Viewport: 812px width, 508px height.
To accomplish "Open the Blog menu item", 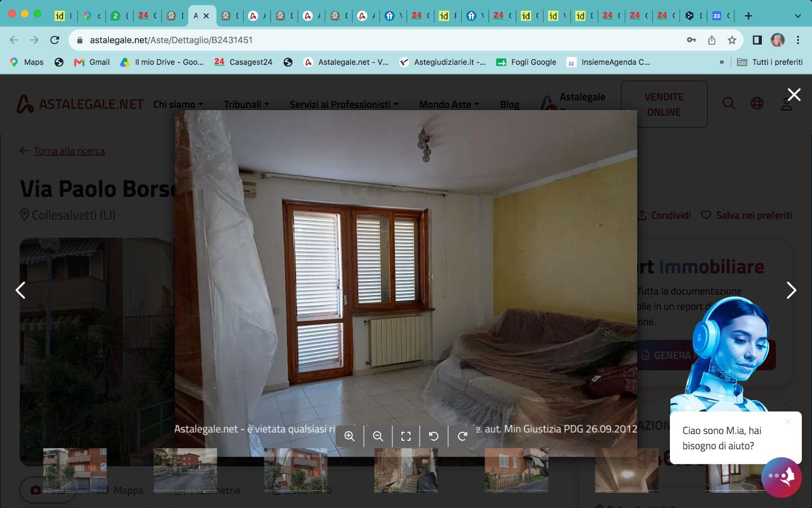I will click(510, 104).
